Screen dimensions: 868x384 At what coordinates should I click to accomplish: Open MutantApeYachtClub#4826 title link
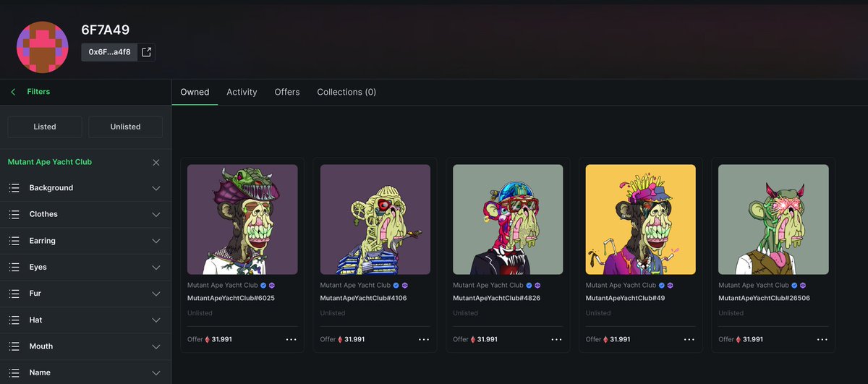497,298
